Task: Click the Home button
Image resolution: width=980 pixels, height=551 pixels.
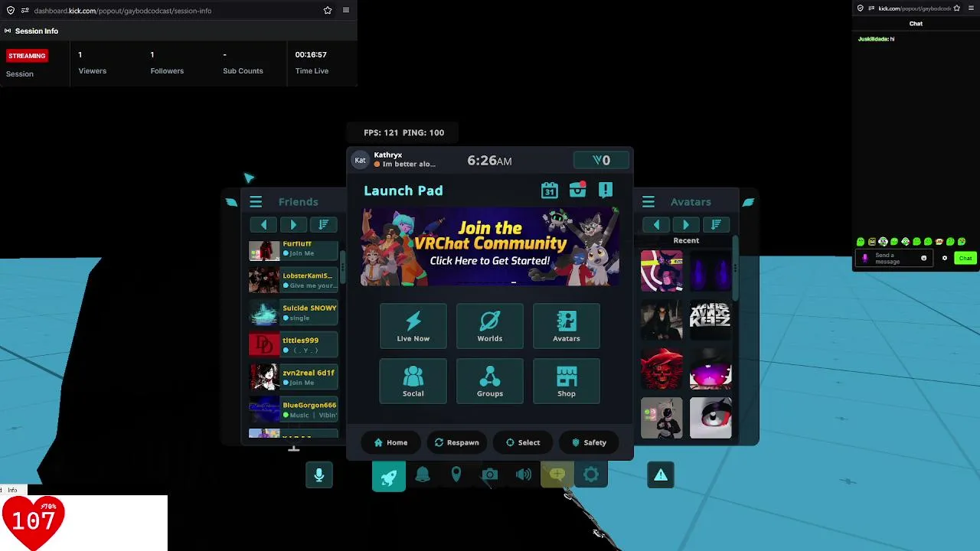Action: point(390,442)
